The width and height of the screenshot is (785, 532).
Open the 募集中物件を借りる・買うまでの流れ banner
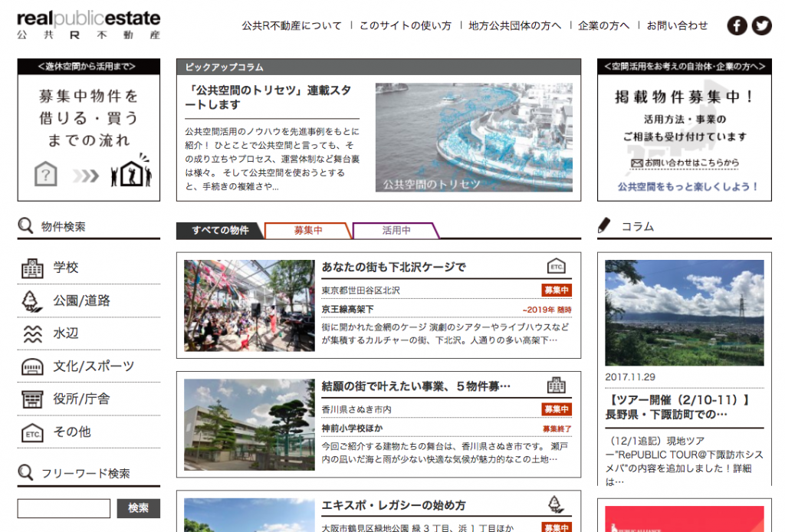(x=89, y=130)
